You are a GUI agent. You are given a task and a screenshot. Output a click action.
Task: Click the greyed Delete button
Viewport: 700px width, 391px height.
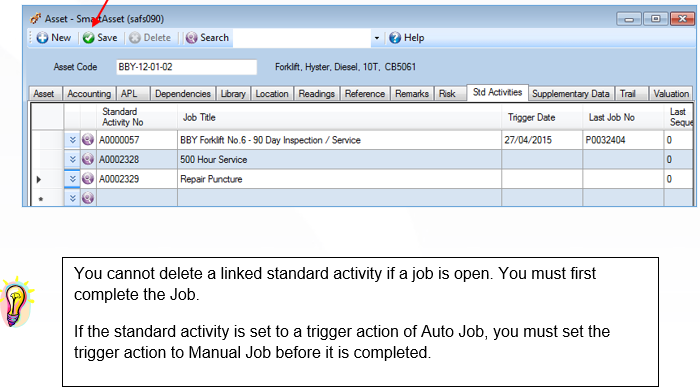pos(150,38)
